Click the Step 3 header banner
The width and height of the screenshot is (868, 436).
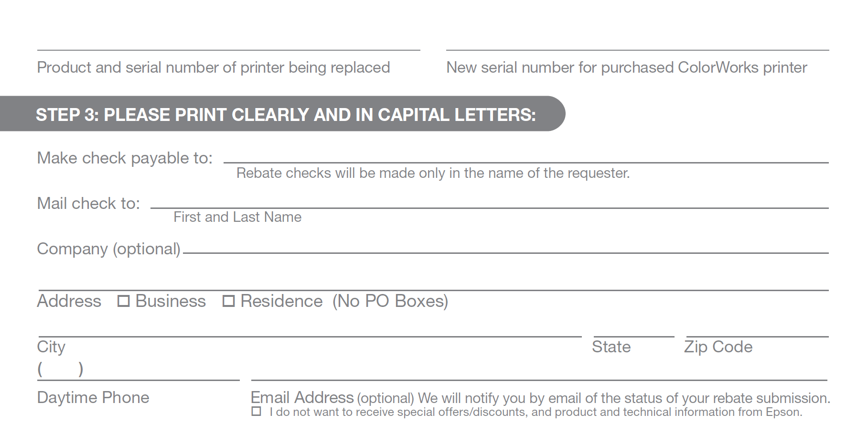pyautogui.click(x=282, y=114)
